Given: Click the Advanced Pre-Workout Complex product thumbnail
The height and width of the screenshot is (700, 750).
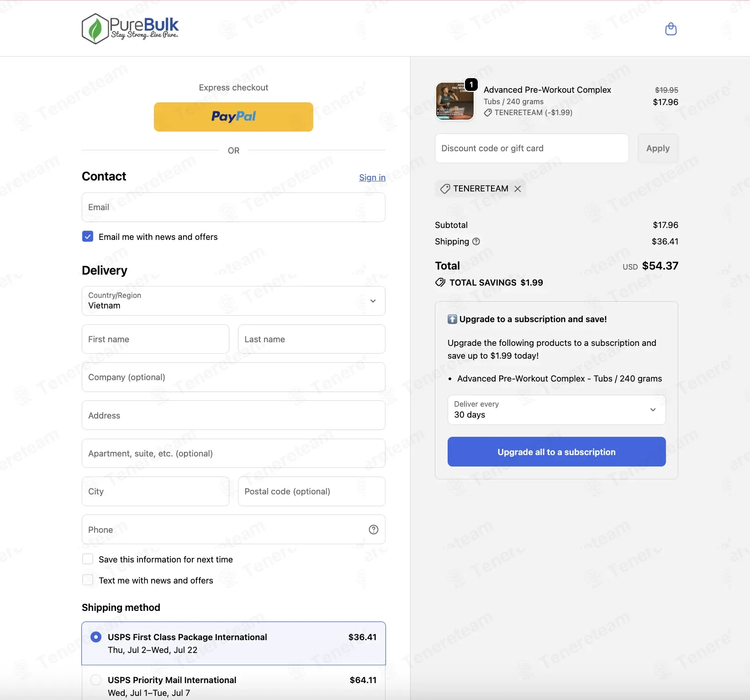Looking at the screenshot, I should point(455,101).
